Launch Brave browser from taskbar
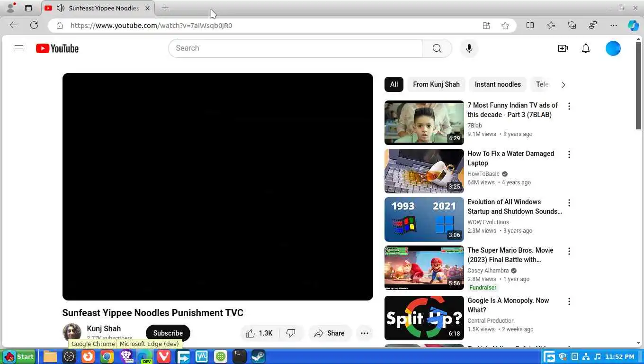This screenshot has height=364, width=644. click(x=126, y=356)
